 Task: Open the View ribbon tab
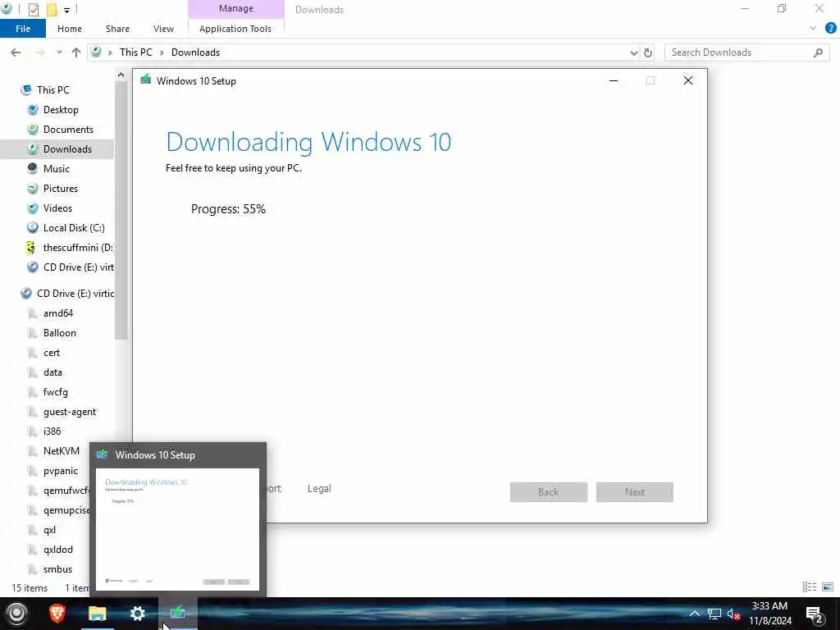[163, 29]
